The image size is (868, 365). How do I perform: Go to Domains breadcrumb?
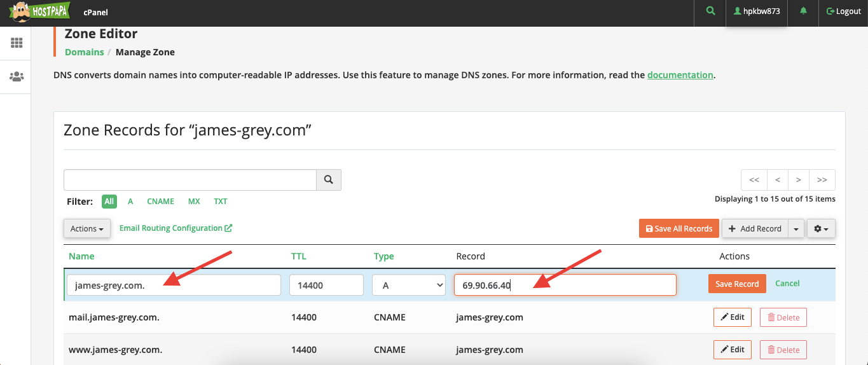coord(85,52)
